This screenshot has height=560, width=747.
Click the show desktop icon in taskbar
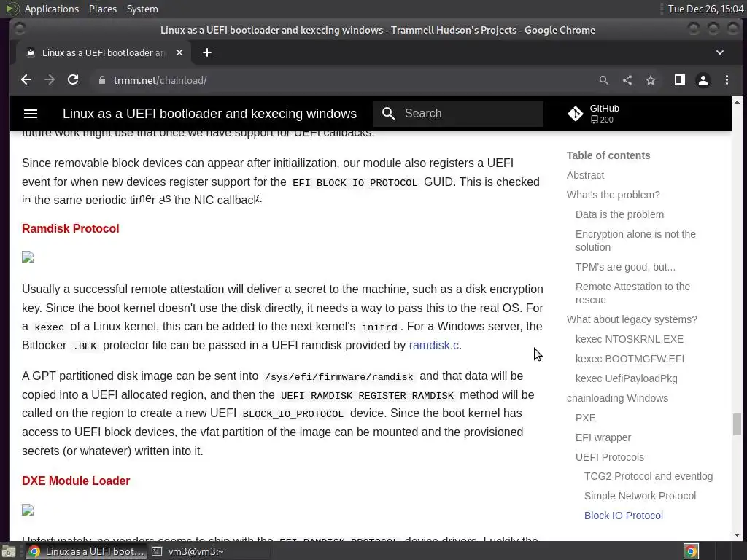(9, 551)
